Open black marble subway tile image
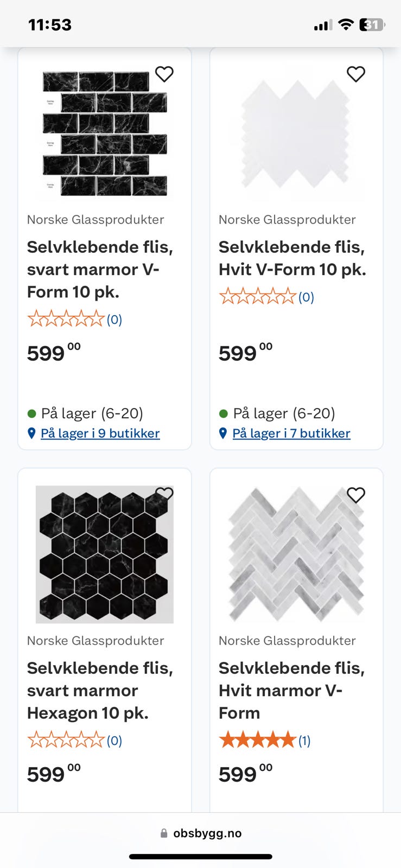 tap(105, 133)
